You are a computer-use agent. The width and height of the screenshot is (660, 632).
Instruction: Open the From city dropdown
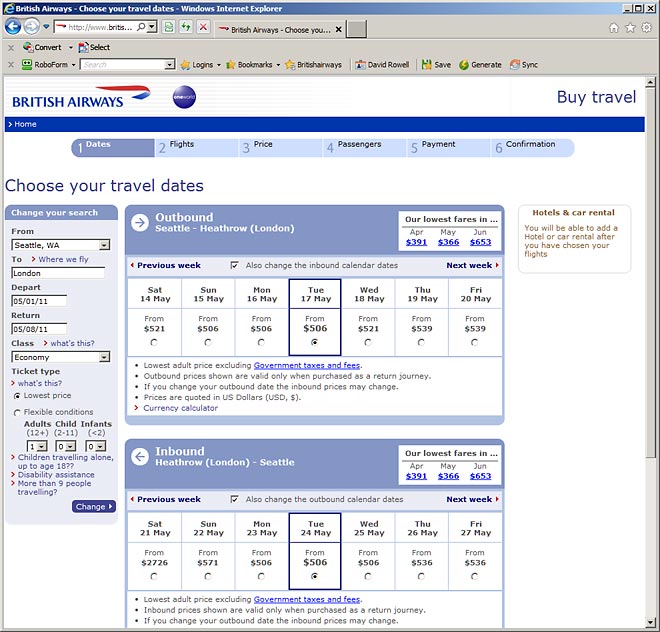pos(104,245)
